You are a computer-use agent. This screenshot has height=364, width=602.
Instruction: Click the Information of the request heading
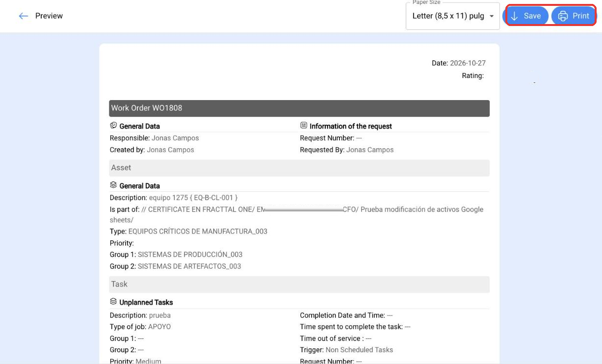coord(351,126)
